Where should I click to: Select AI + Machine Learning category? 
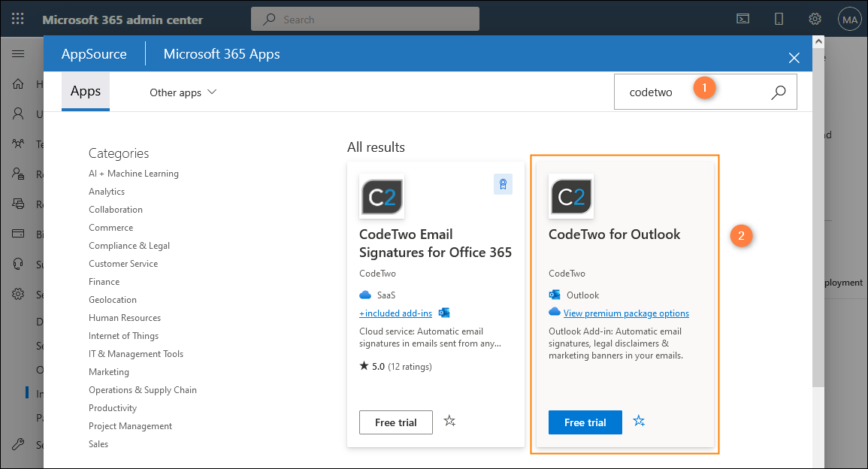click(x=134, y=174)
